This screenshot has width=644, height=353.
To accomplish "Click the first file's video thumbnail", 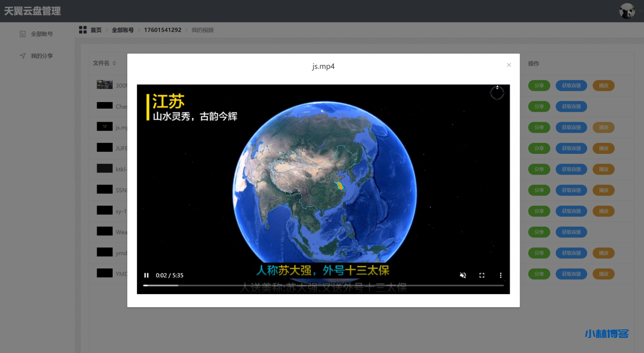I will [x=105, y=85].
